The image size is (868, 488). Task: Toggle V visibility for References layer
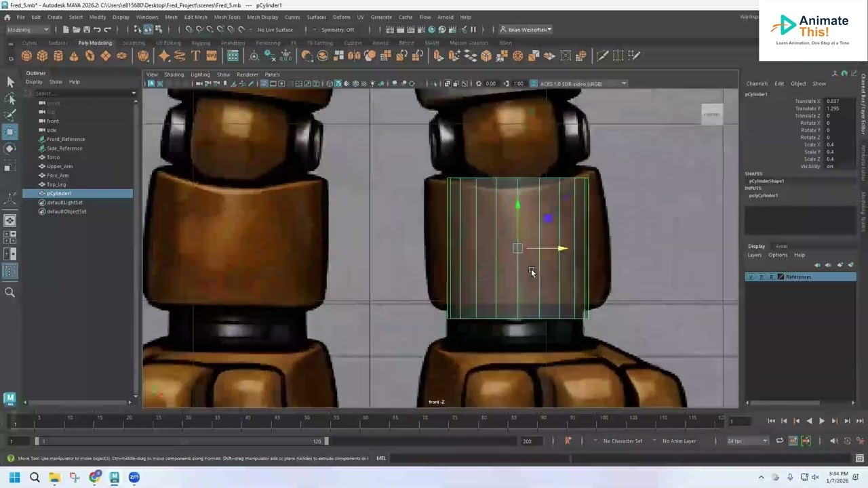(x=751, y=277)
